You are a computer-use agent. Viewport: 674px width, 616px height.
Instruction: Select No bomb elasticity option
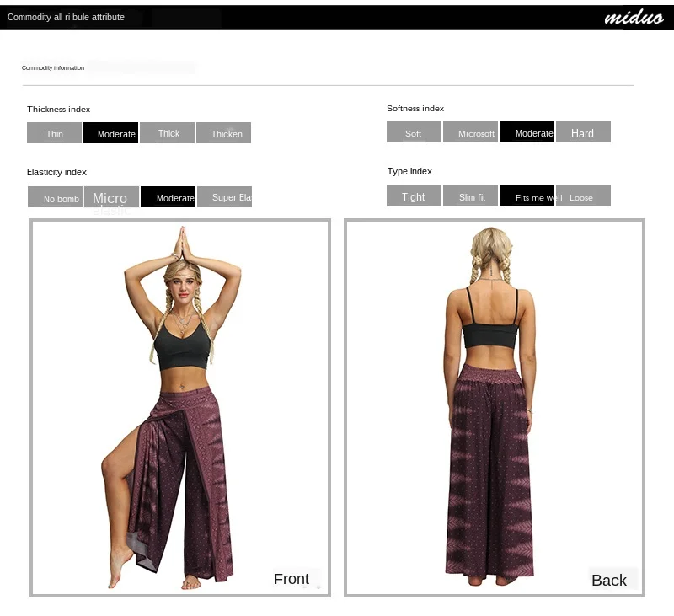click(x=55, y=197)
